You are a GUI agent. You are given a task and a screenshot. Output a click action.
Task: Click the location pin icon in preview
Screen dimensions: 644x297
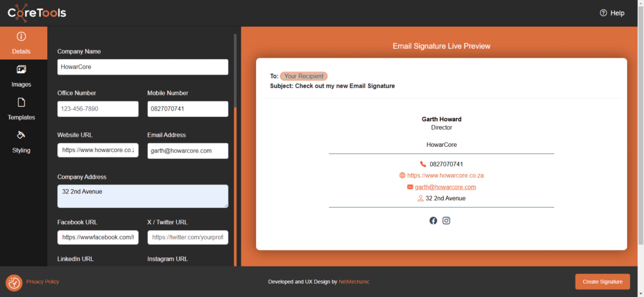click(421, 198)
